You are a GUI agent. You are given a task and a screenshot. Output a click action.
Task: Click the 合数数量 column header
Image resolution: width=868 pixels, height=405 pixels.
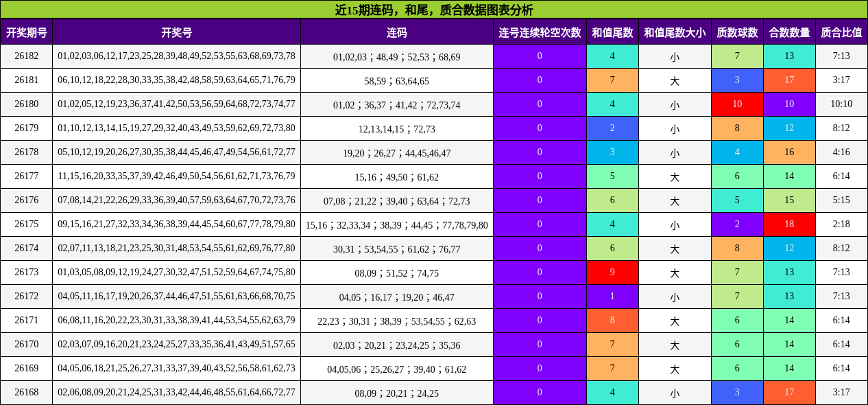(789, 32)
